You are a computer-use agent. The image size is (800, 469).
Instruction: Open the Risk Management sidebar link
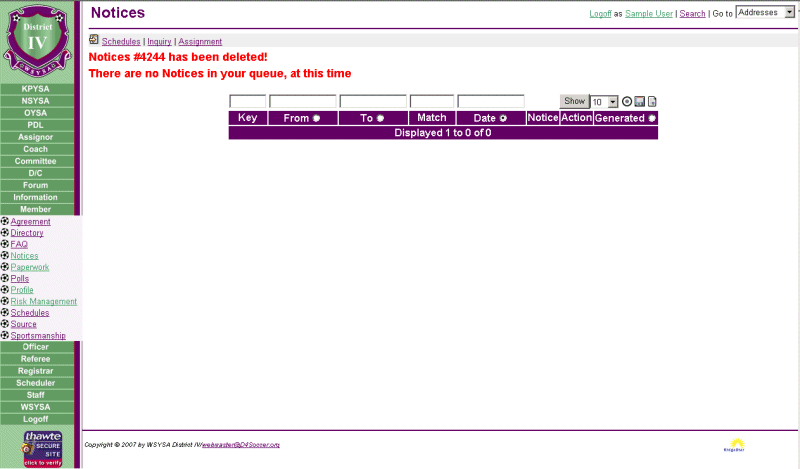(43, 301)
